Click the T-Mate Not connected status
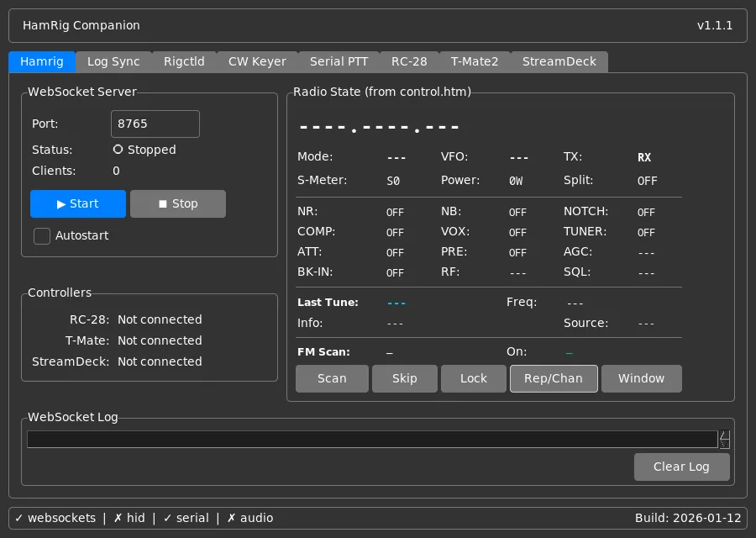The height and width of the screenshot is (538, 756). coord(160,340)
